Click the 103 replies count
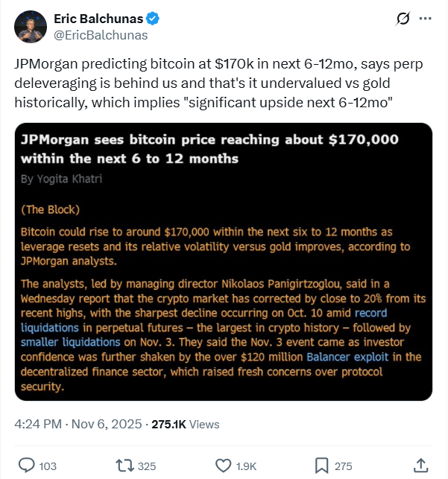The image size is (448, 479). [48, 466]
